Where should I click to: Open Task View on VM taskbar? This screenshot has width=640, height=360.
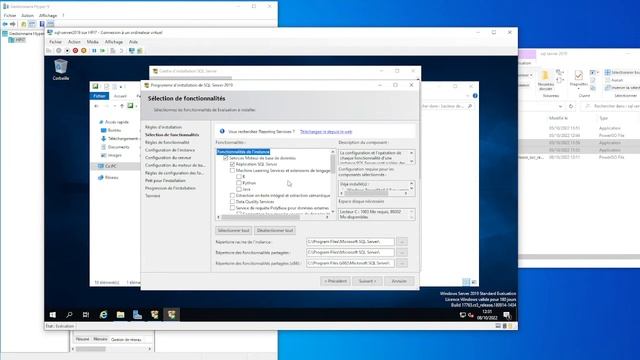click(x=86, y=315)
